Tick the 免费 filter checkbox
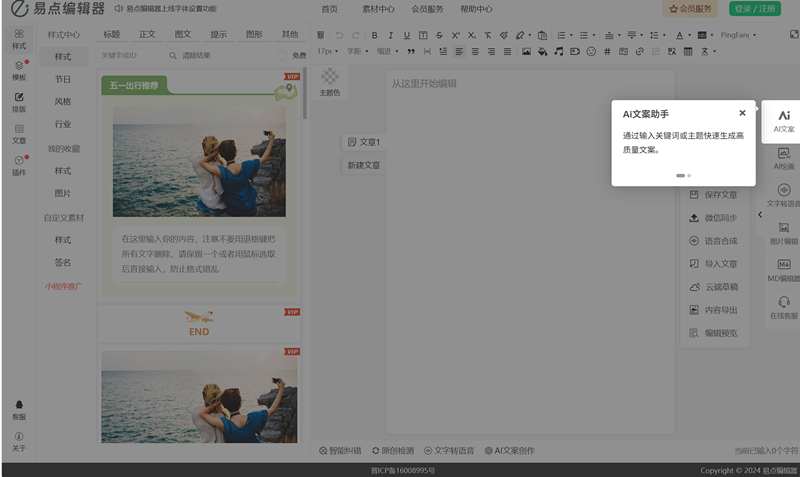This screenshot has width=800, height=477. (283, 55)
